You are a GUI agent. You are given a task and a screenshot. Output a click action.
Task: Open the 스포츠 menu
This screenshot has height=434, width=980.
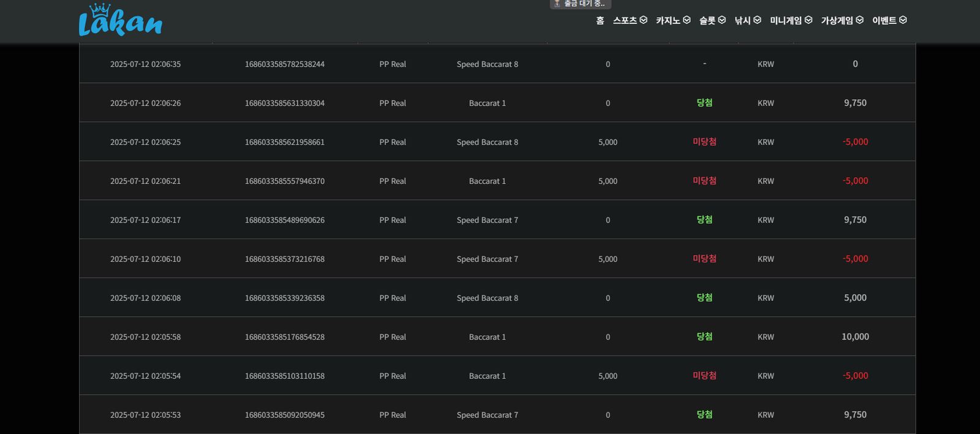[x=625, y=21]
